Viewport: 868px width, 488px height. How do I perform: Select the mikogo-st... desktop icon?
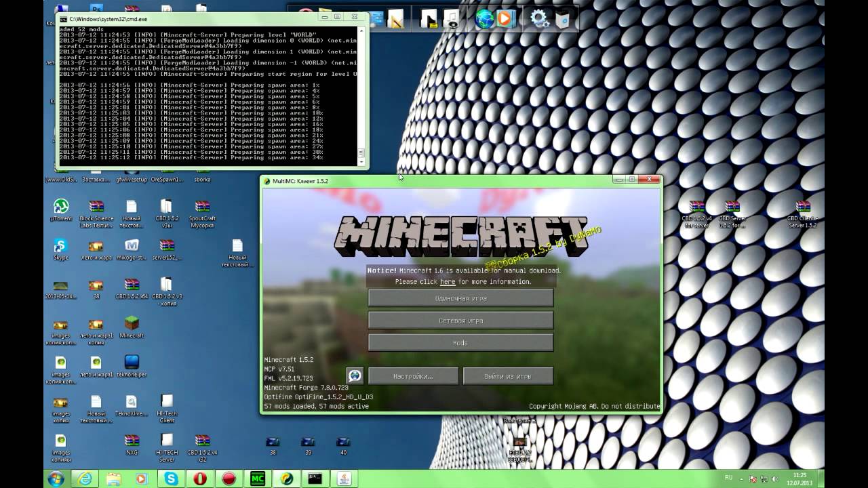(x=132, y=249)
